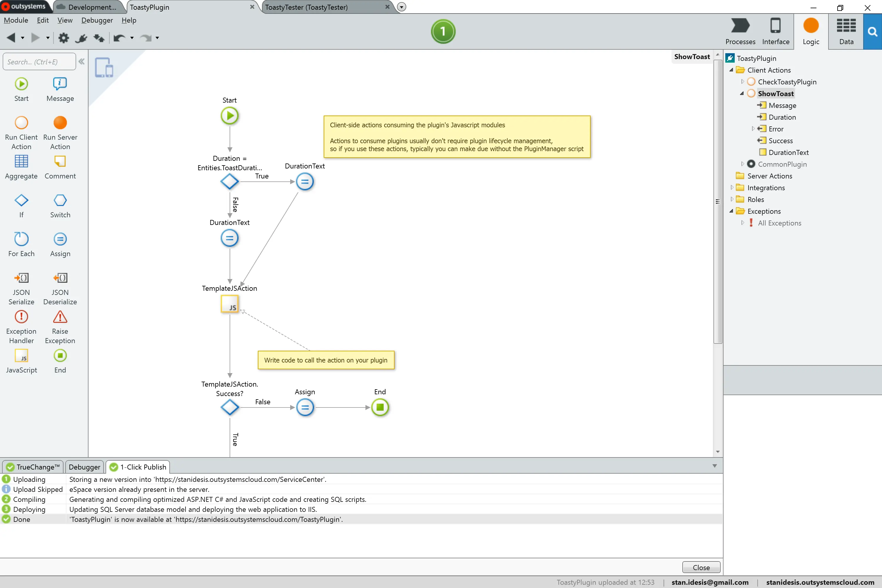The image size is (882, 588).
Task: Open the Module menu
Action: (x=16, y=20)
